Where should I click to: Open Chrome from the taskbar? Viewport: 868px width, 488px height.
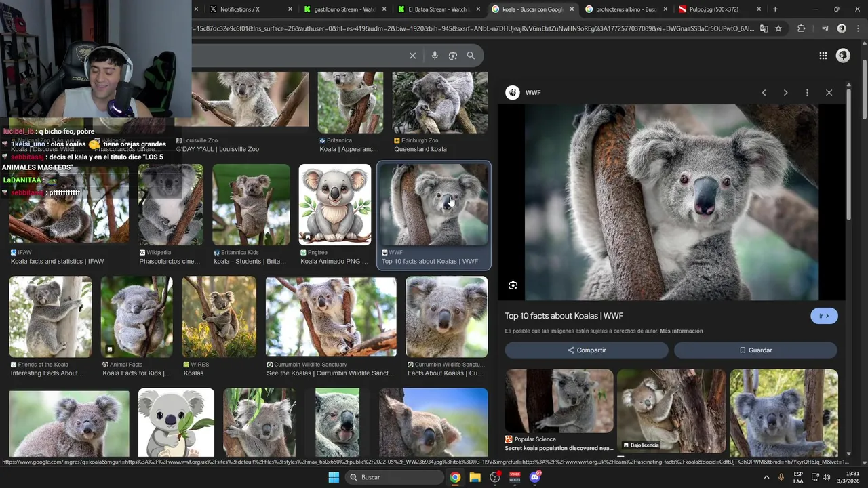click(x=455, y=477)
